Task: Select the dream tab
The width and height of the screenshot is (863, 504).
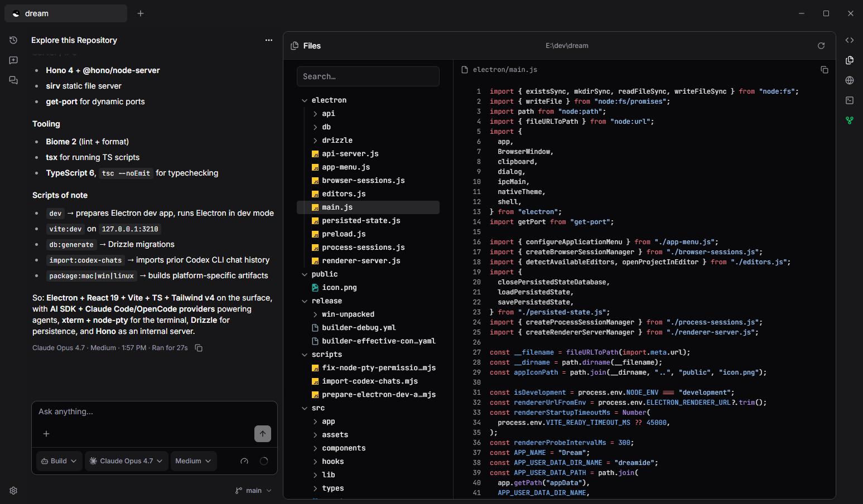Action: (x=66, y=13)
